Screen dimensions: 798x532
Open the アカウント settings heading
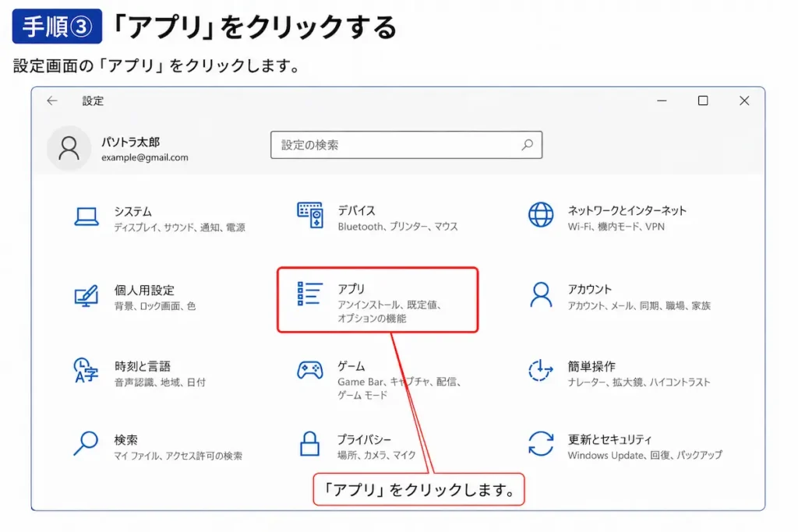pyautogui.click(x=589, y=290)
